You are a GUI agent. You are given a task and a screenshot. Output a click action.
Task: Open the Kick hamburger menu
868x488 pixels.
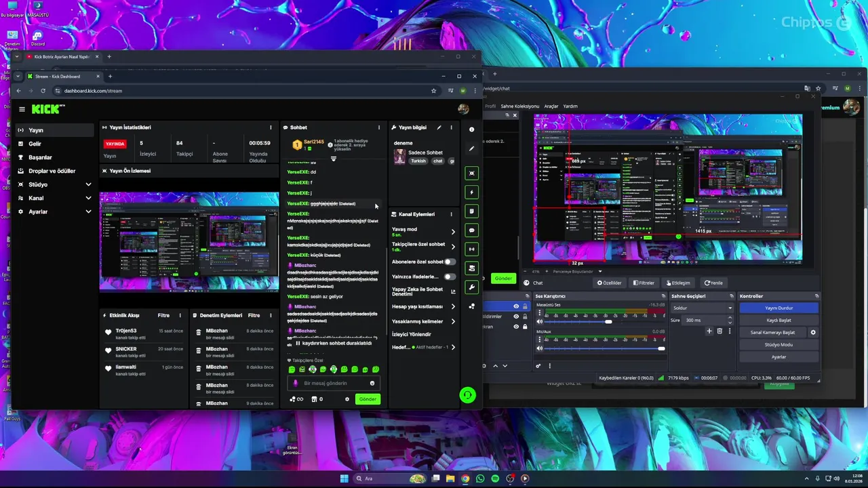coord(22,109)
